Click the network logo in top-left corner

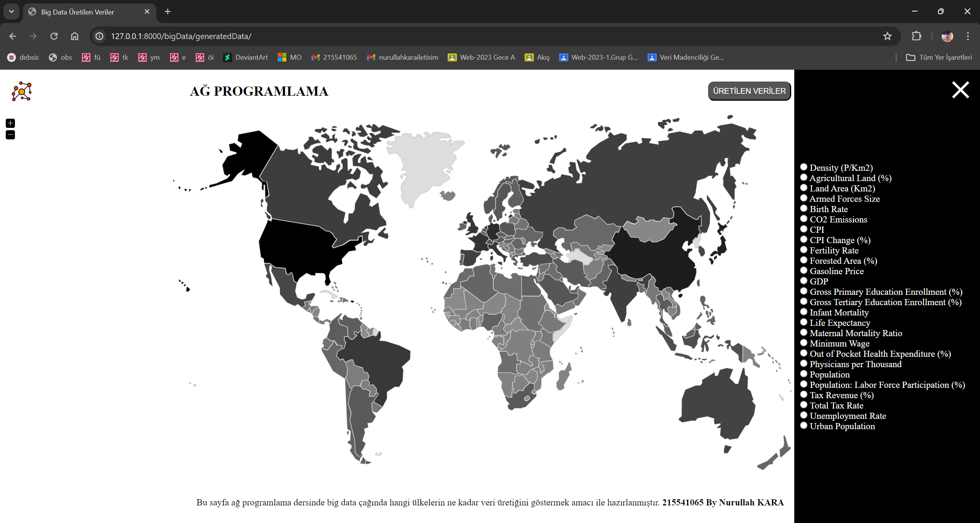tap(22, 91)
